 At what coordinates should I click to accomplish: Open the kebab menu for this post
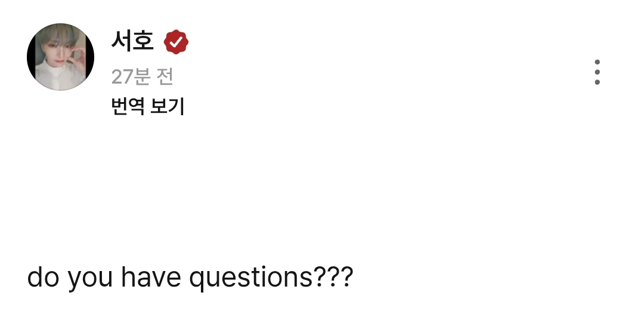[x=597, y=72]
